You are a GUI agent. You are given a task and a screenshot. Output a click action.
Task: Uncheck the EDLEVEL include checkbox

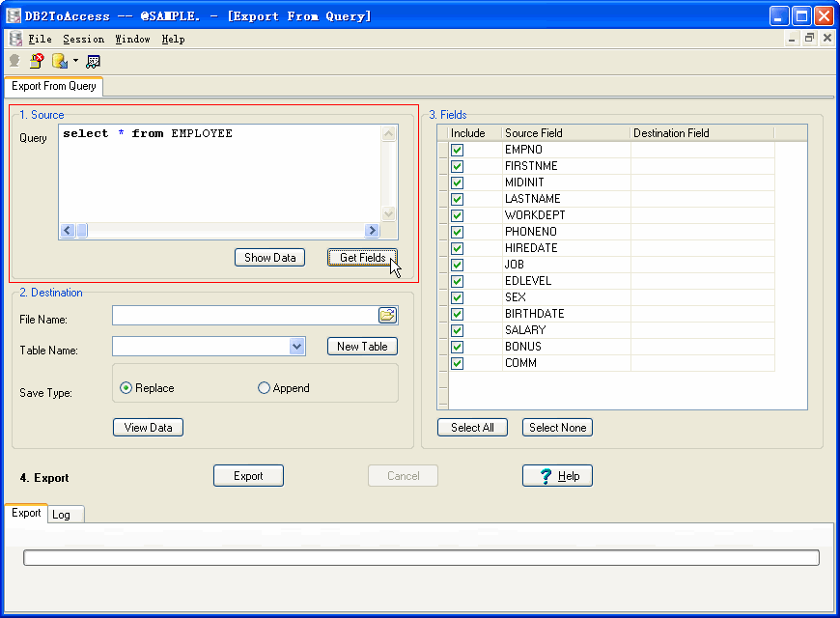(457, 281)
